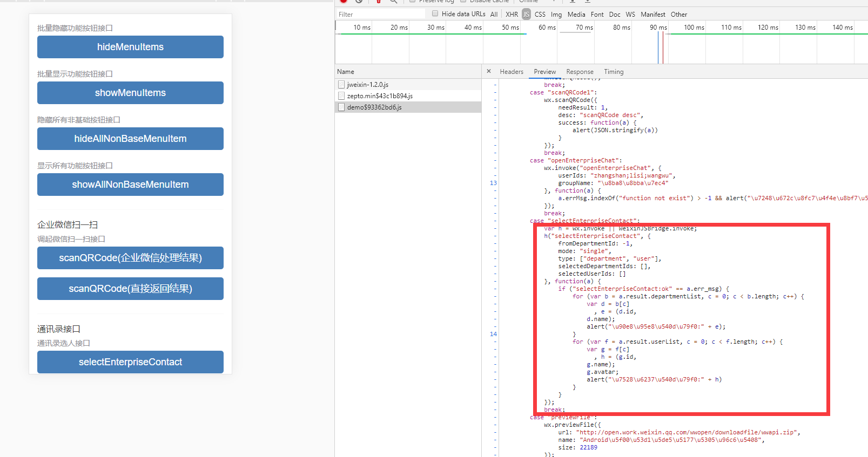The image size is (868, 457).
Task: Open search with the magnifier icon
Action: coord(394,2)
